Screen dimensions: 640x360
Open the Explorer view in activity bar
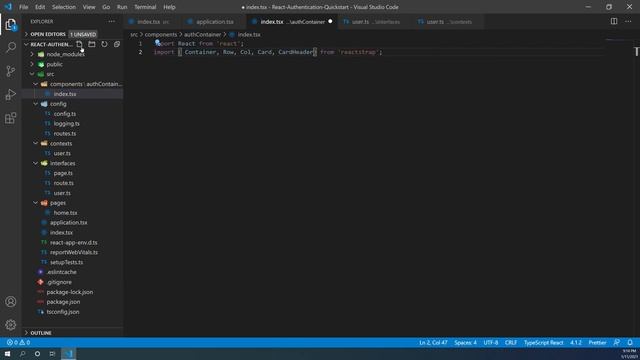[x=11, y=24]
